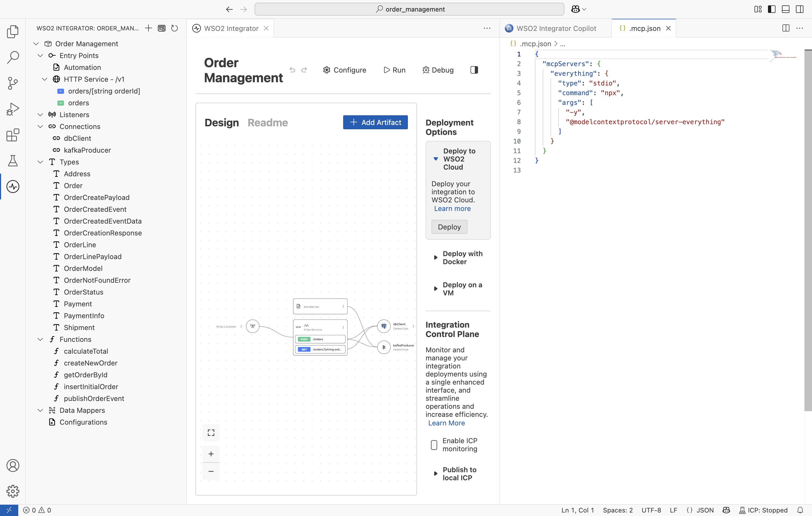
Task: Expand Deploy on a VM section
Action: point(436,289)
